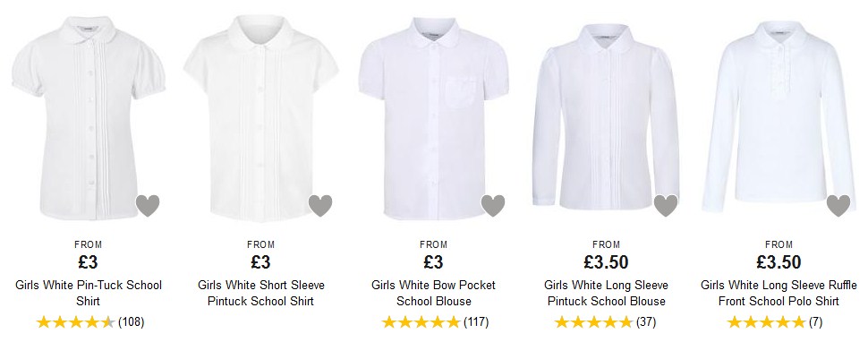Click the heart on Bow Pocket School Blouse
This screenshot has width=868, height=342.
click(x=493, y=206)
